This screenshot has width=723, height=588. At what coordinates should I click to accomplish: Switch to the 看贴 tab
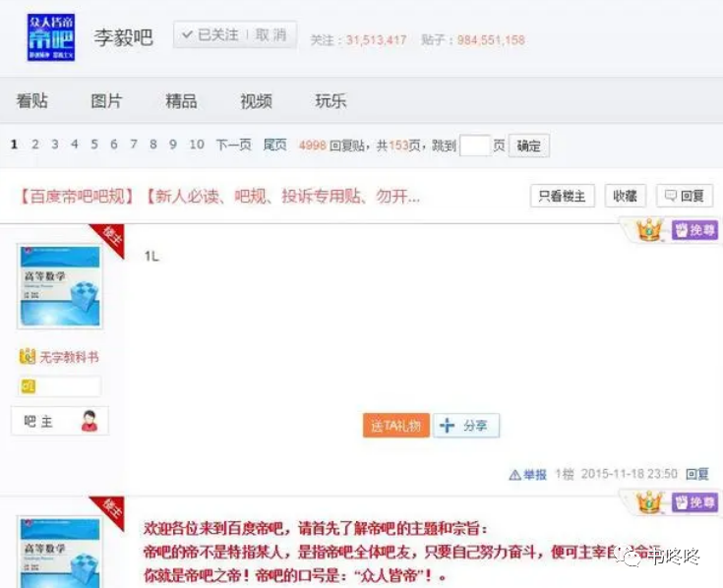point(32,101)
